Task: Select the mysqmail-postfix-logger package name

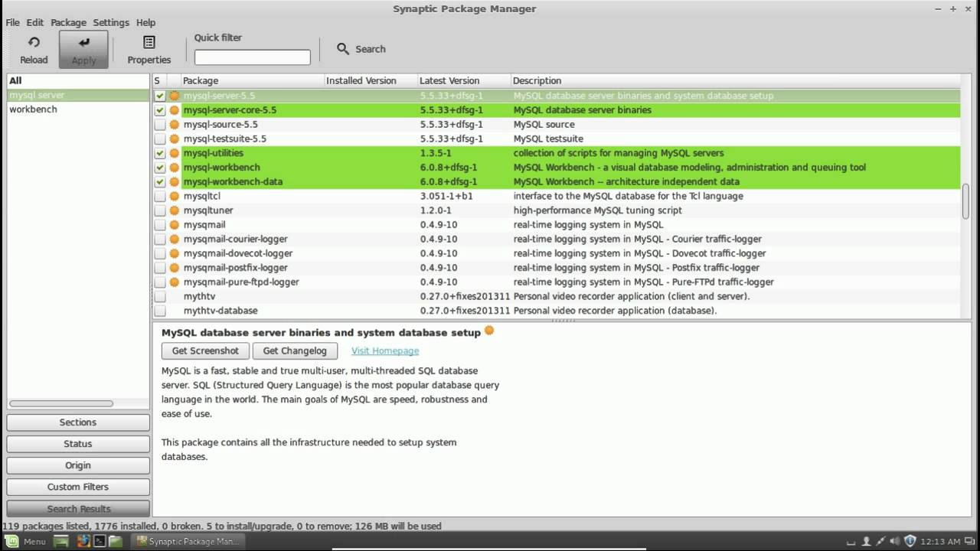Action: point(236,268)
